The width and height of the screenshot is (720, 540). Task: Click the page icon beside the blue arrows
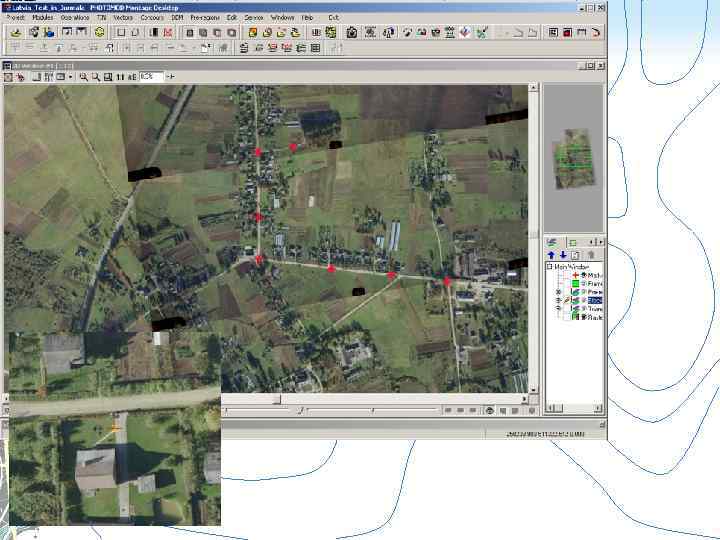point(575,255)
